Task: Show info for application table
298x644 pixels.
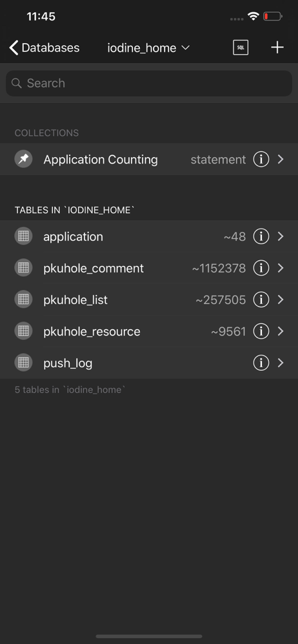Action: coord(261,236)
